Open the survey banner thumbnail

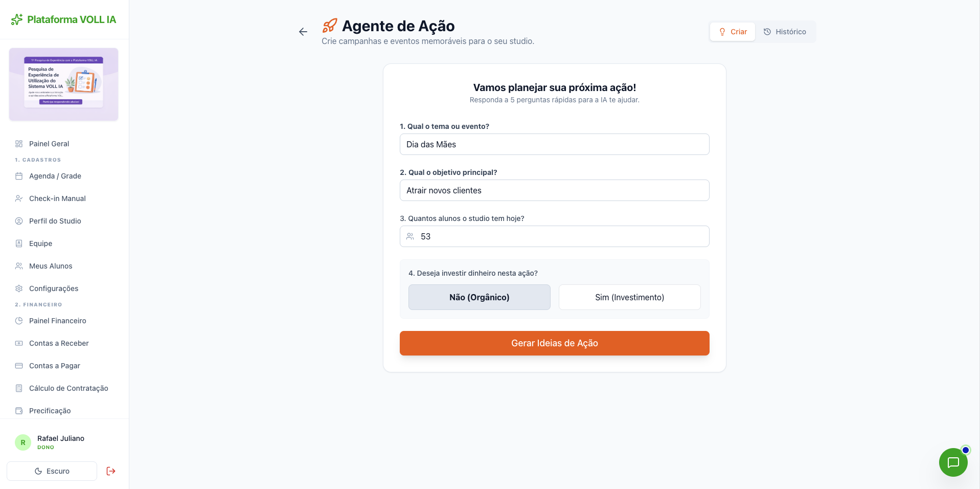(x=64, y=84)
